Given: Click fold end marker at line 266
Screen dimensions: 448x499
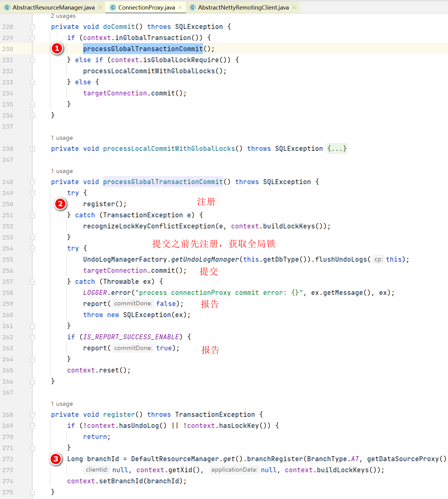Looking at the screenshot, I should coord(32,381).
